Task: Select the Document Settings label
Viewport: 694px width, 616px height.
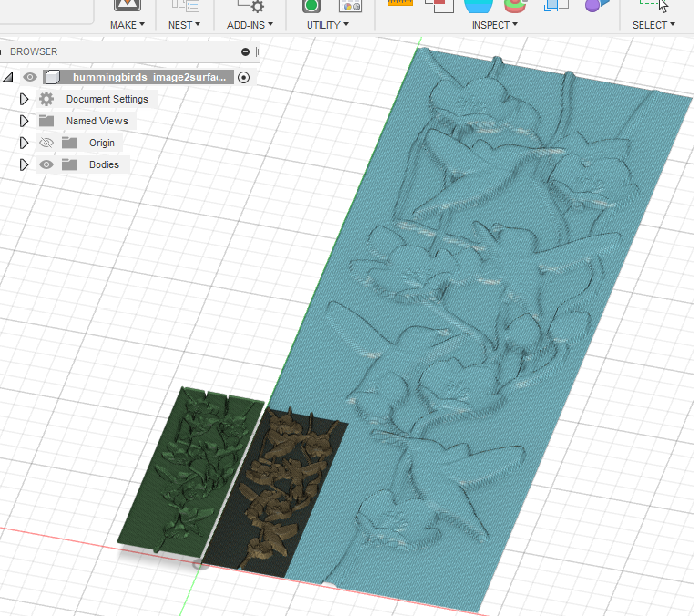Action: pos(107,99)
